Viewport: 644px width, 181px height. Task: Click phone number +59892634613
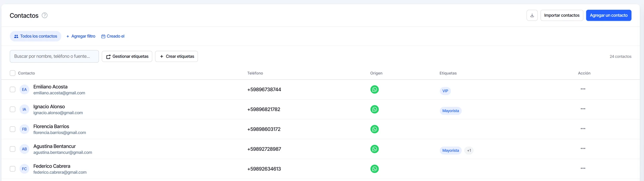264,169
